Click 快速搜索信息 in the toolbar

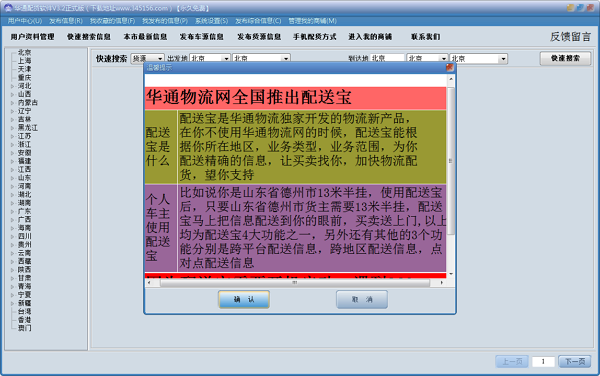(x=89, y=37)
